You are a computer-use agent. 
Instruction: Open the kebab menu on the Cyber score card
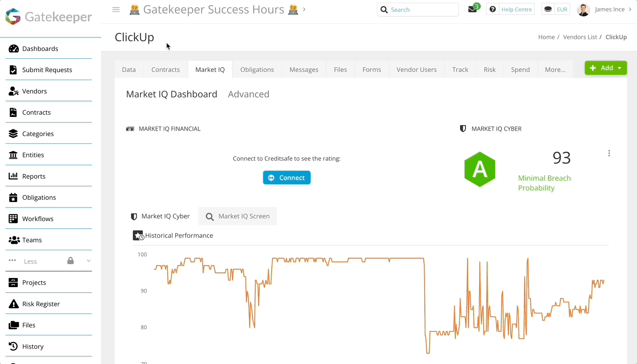click(x=609, y=153)
